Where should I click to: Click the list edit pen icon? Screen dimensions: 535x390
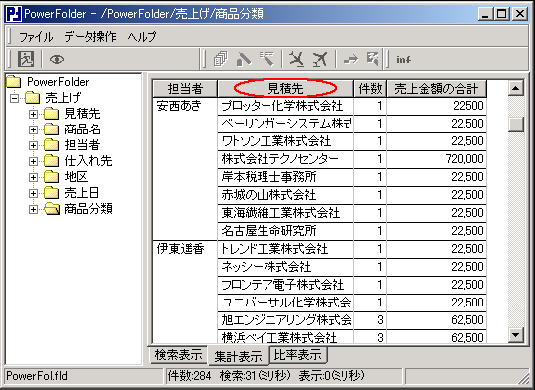[267, 59]
